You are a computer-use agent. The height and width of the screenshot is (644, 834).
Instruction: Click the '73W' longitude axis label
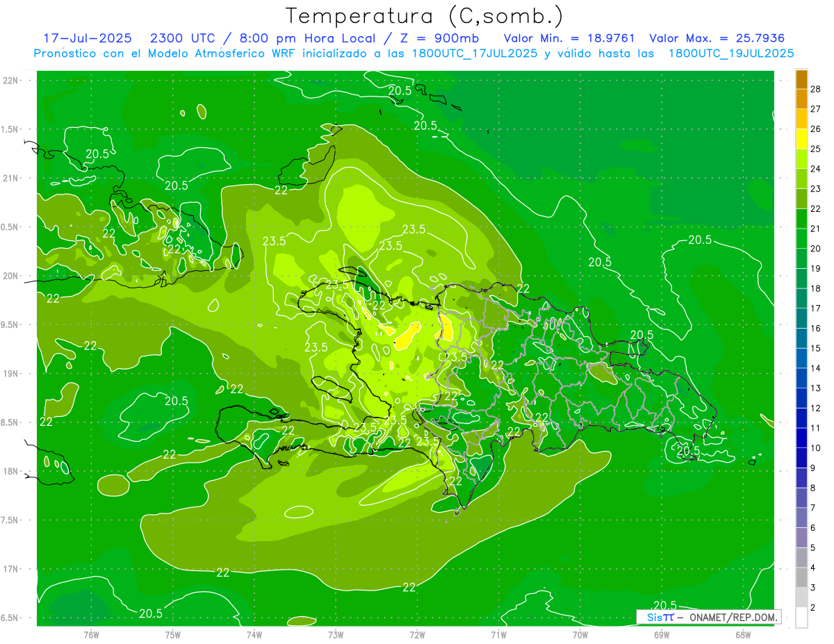tap(336, 635)
